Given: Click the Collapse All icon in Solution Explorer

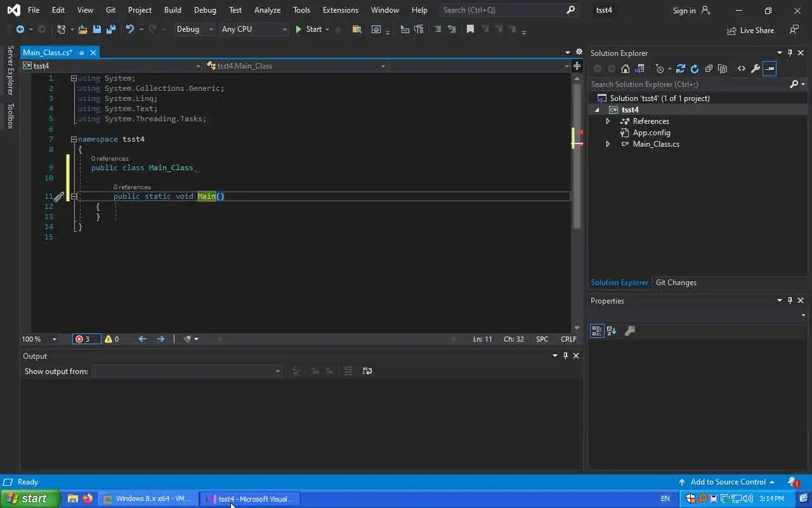Looking at the screenshot, I should 709,69.
